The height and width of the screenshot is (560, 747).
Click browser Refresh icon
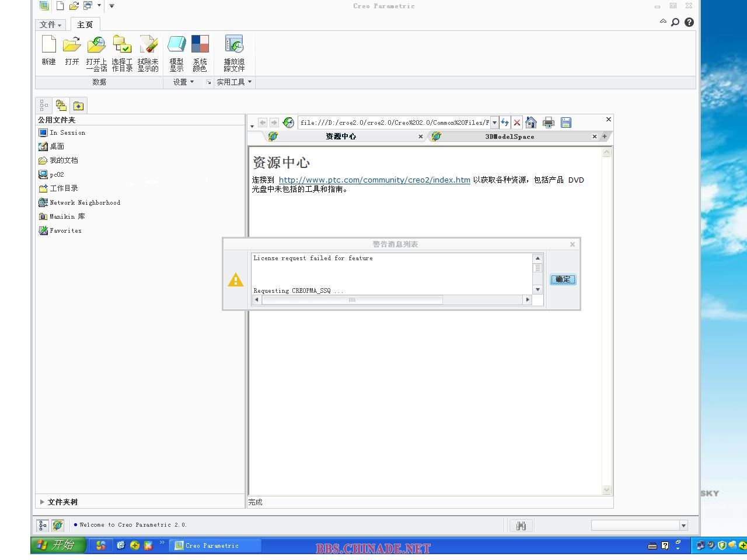pyautogui.click(x=505, y=123)
